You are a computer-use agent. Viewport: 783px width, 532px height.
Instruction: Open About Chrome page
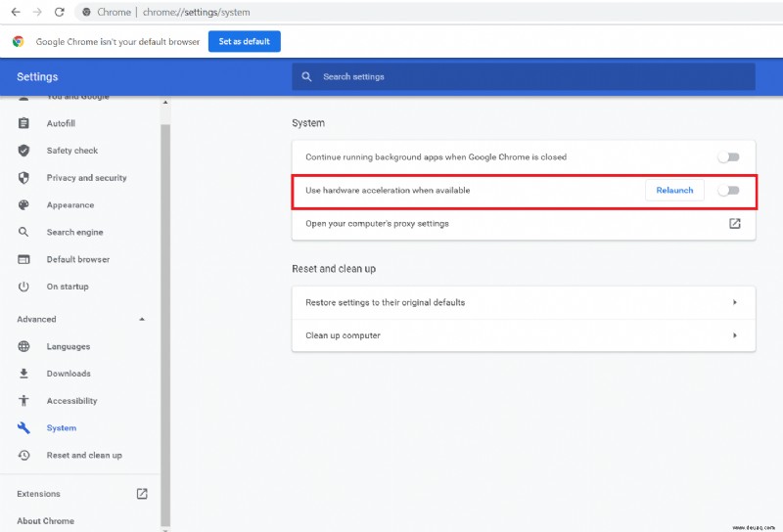[45, 521]
